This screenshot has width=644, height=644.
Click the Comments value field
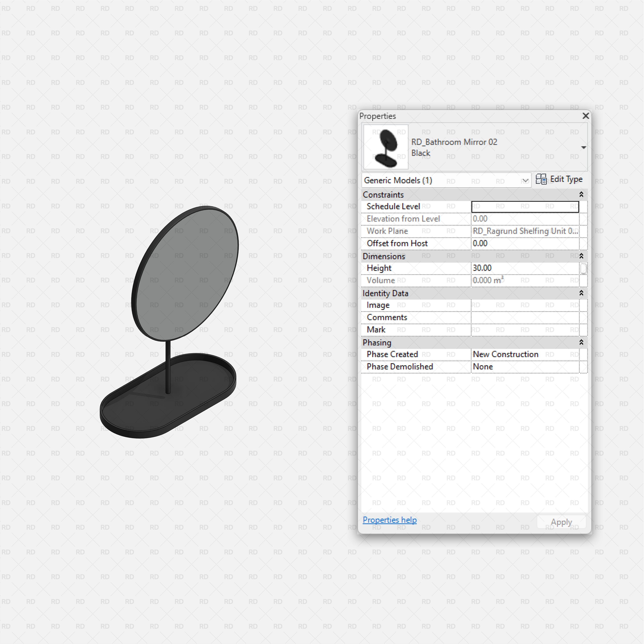(x=525, y=317)
